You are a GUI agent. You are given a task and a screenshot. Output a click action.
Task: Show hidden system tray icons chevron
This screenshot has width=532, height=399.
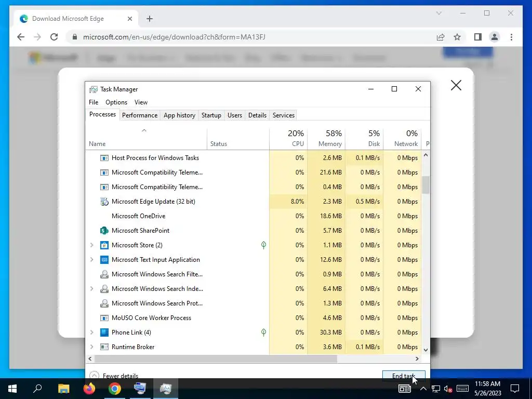(423, 389)
